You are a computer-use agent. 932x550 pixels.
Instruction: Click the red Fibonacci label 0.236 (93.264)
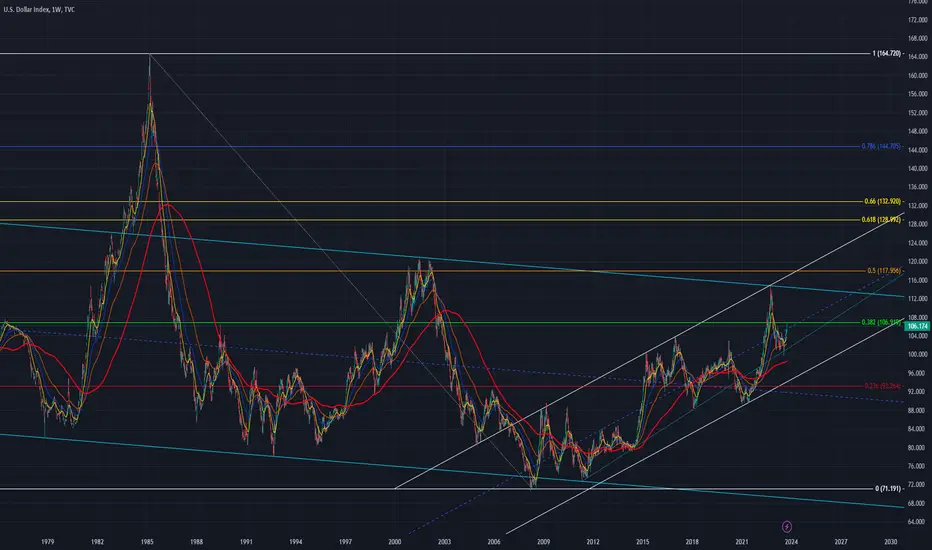click(x=882, y=386)
